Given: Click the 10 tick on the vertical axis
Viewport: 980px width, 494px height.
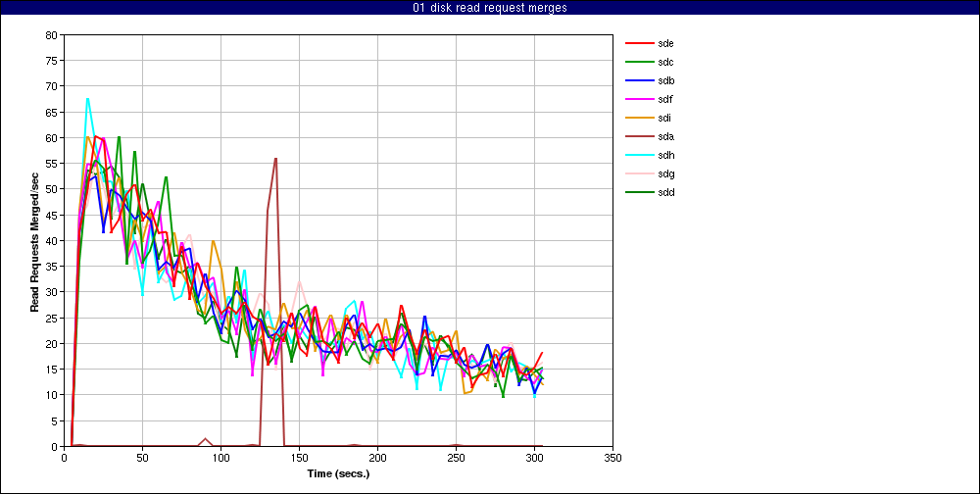Looking at the screenshot, I should coord(52,395).
